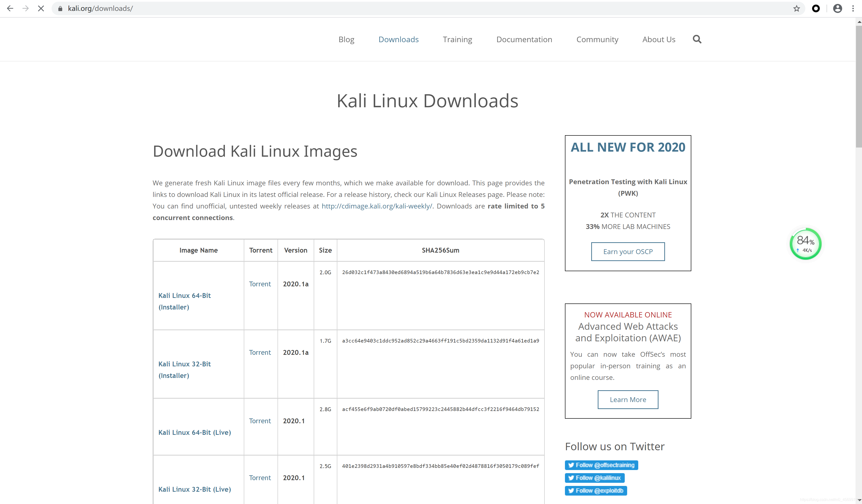Bookmark this page with star icon
Viewport: 862px width, 504px height.
[x=796, y=8]
